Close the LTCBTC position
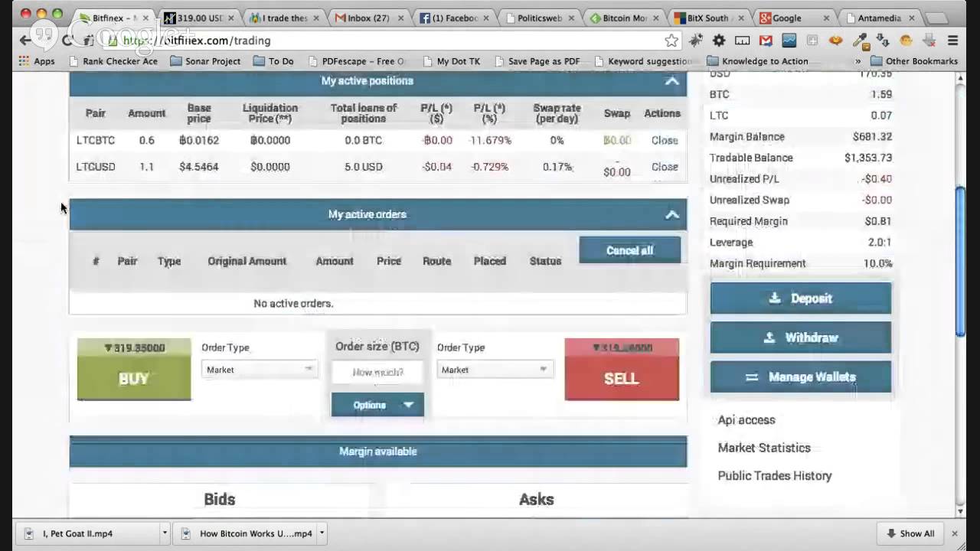980x551 pixels. pyautogui.click(x=665, y=140)
